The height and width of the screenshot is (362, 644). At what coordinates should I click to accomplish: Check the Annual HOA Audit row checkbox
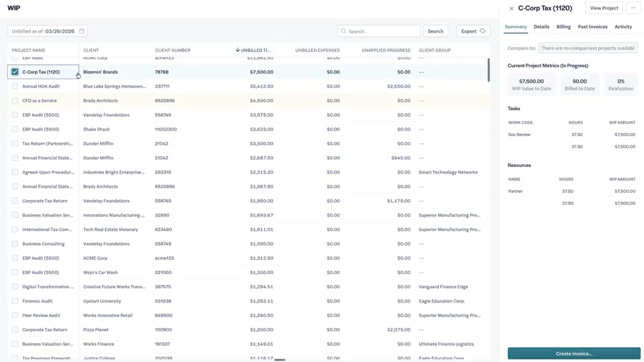[15, 87]
